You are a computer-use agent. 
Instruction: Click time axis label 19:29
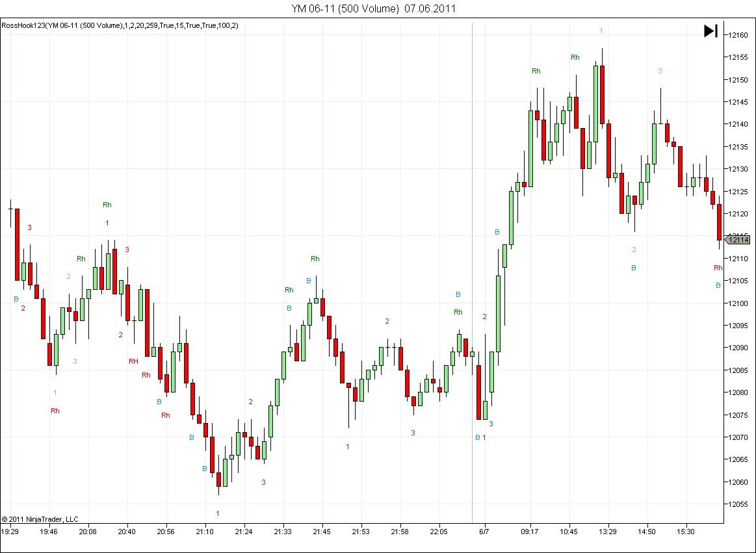click(x=10, y=532)
